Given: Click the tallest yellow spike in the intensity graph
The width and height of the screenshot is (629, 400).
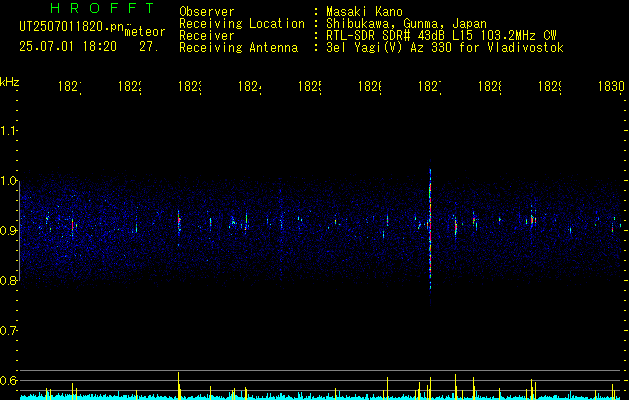Looking at the screenshot, I should 179,385.
